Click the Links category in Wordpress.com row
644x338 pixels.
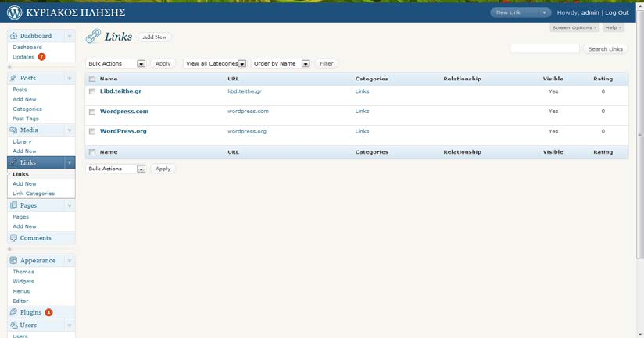coord(362,111)
